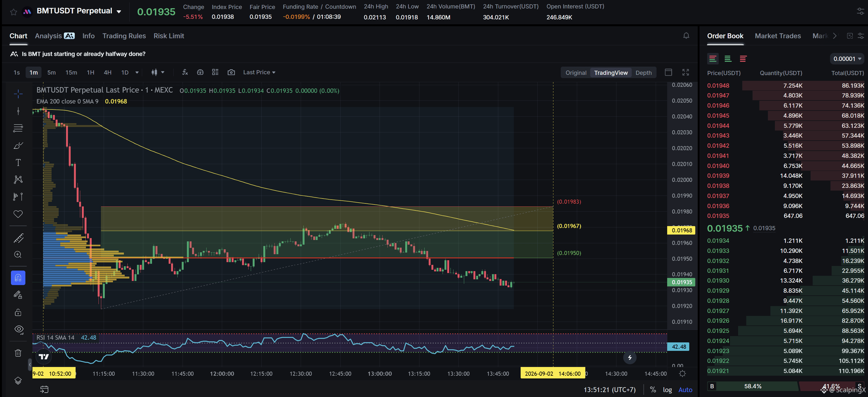The image size is (868, 397).
Task: Open the Last Price dropdown
Action: click(259, 72)
